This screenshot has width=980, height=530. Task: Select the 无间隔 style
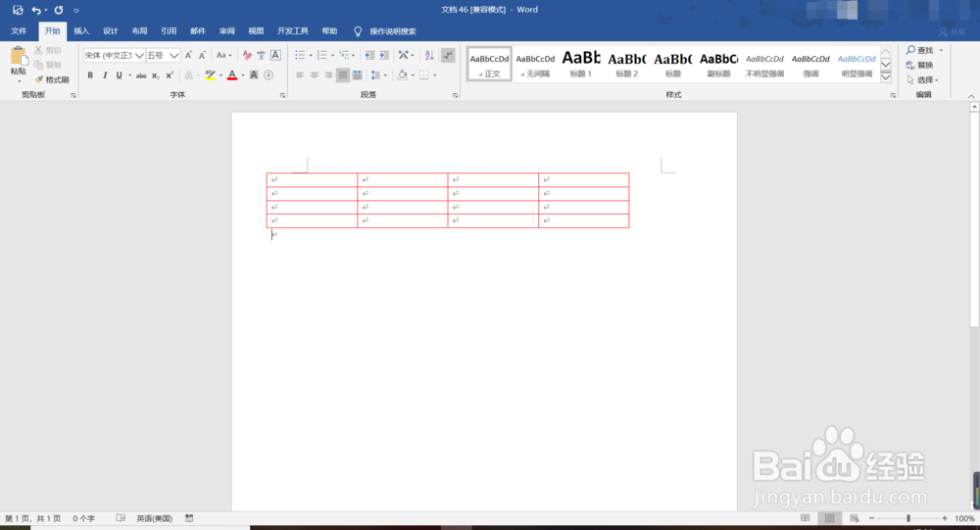[x=535, y=64]
